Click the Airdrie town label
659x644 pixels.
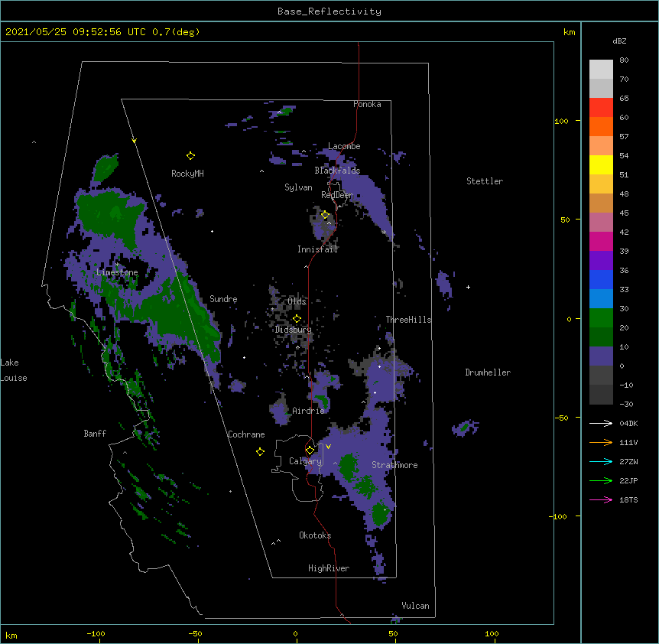(309, 411)
